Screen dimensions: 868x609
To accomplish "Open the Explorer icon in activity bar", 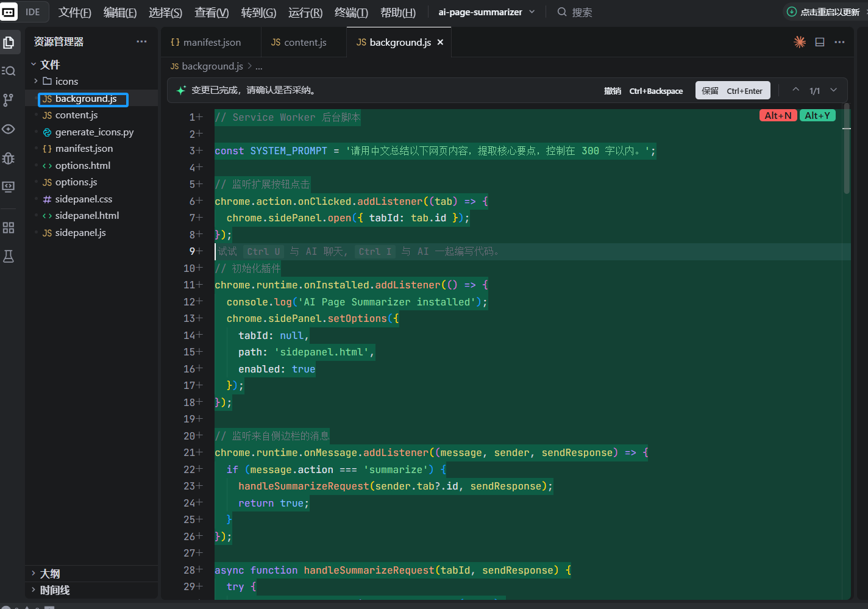I will [x=9, y=42].
